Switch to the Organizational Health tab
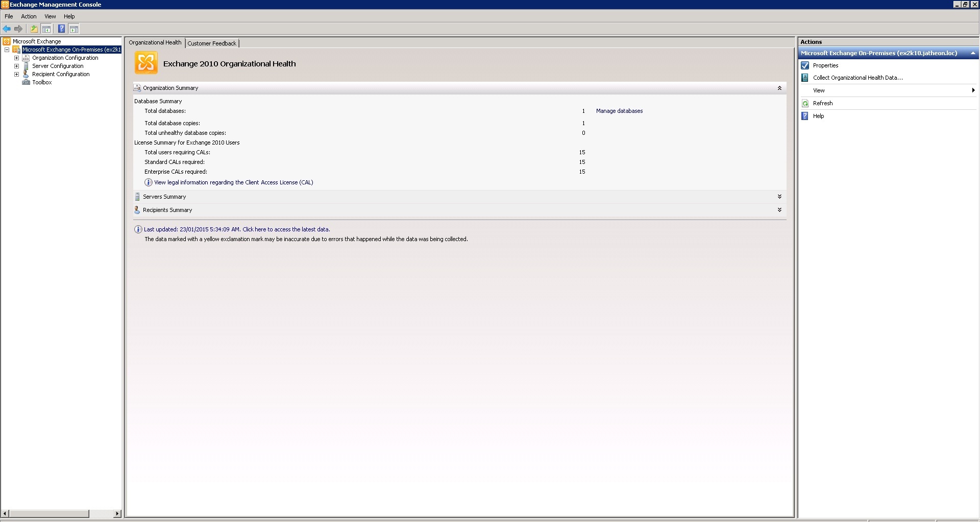The width and height of the screenshot is (980, 522). coord(155,42)
